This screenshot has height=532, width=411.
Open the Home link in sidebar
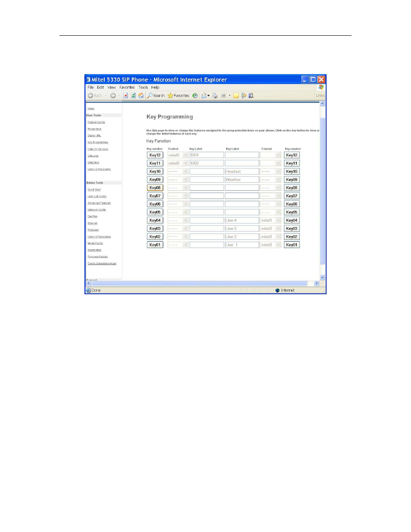pyautogui.click(x=91, y=109)
